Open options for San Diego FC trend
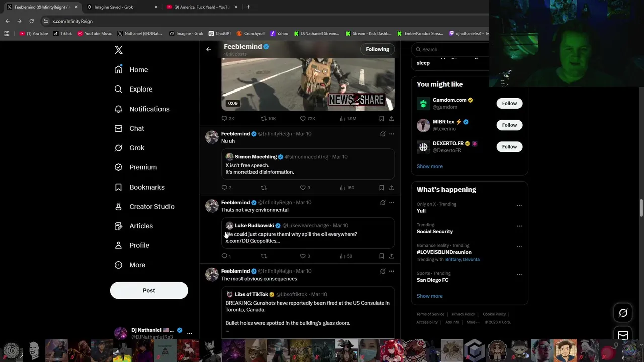Image resolution: width=644 pixels, height=362 pixels. point(519,275)
